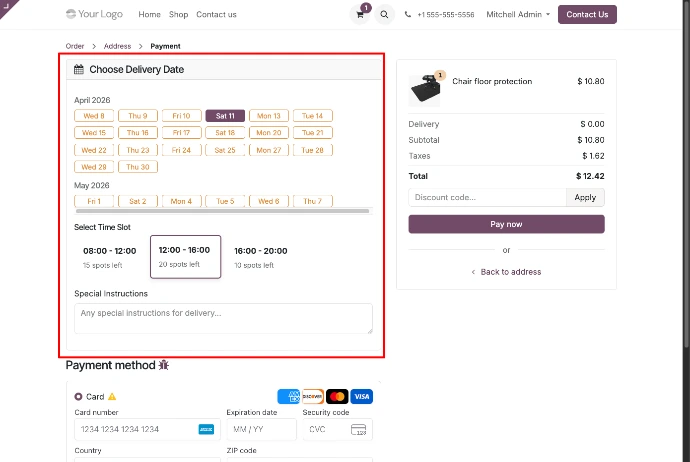690x462 pixels.
Task: Click the bug icon beside Payment method
Action: 164,366
